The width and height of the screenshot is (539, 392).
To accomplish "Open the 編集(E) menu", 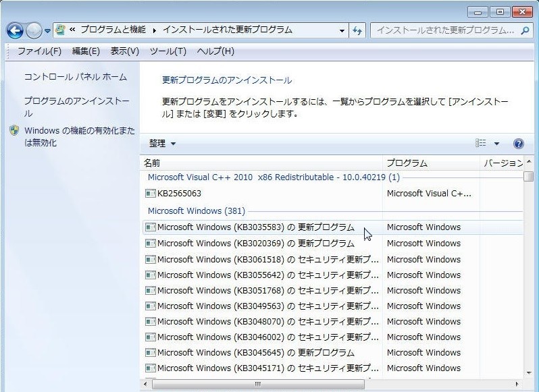I will (x=86, y=51).
